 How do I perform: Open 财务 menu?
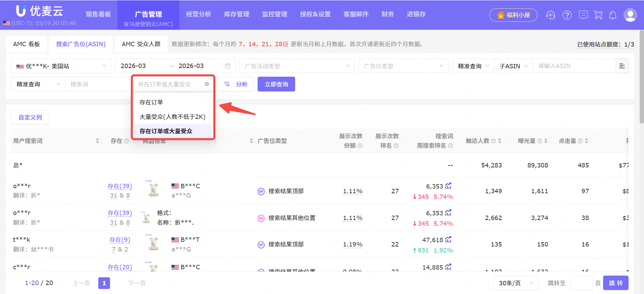(x=388, y=14)
